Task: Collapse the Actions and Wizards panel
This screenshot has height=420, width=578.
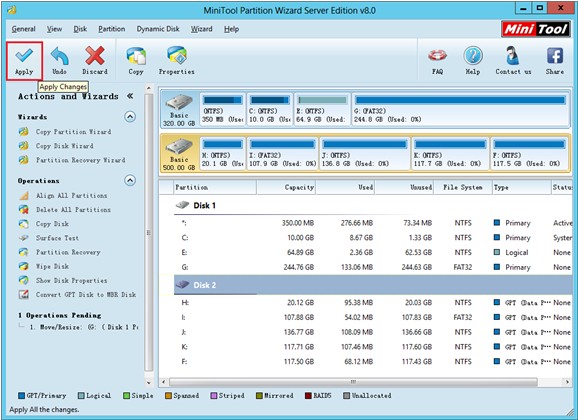Action: click(x=130, y=96)
